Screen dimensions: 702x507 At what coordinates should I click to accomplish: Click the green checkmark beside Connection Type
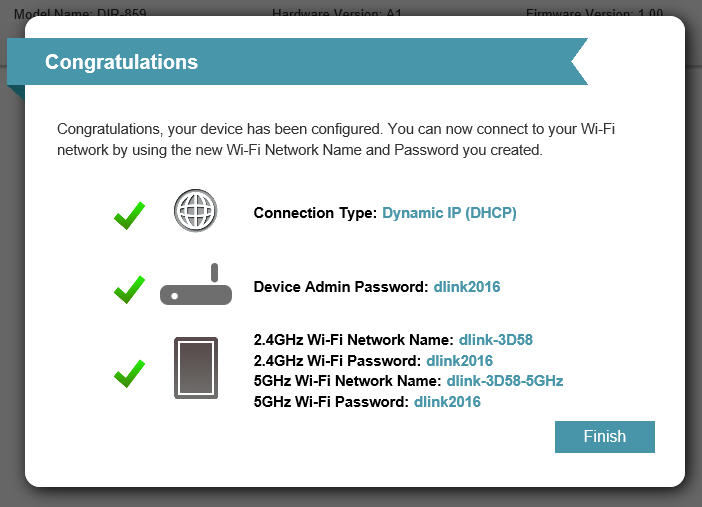point(129,214)
